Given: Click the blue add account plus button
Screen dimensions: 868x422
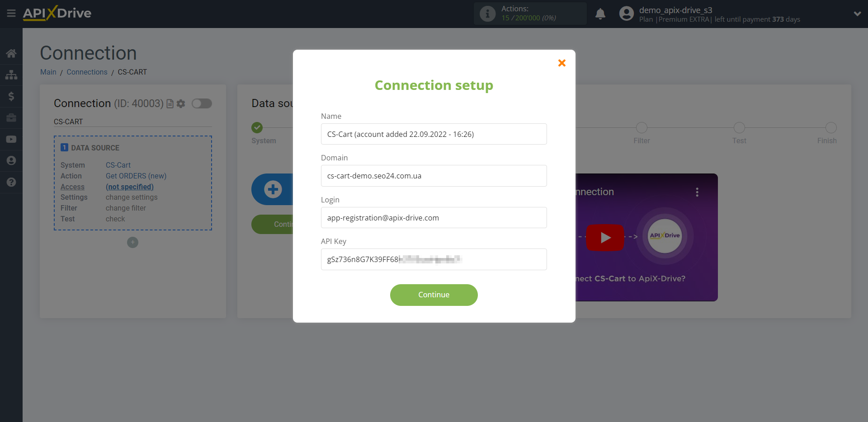Looking at the screenshot, I should click(x=273, y=189).
